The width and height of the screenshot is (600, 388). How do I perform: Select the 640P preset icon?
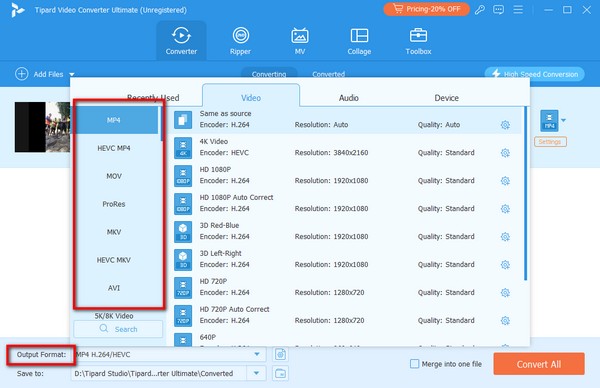183,340
